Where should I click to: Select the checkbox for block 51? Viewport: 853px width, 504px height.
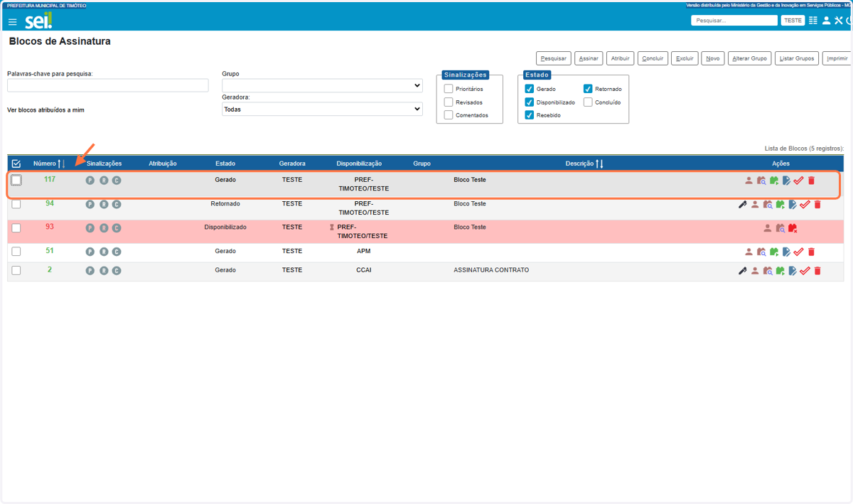click(16, 252)
